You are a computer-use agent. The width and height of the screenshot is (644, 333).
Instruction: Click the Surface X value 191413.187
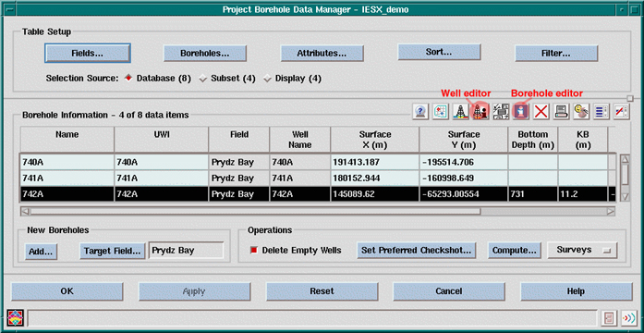click(375, 163)
